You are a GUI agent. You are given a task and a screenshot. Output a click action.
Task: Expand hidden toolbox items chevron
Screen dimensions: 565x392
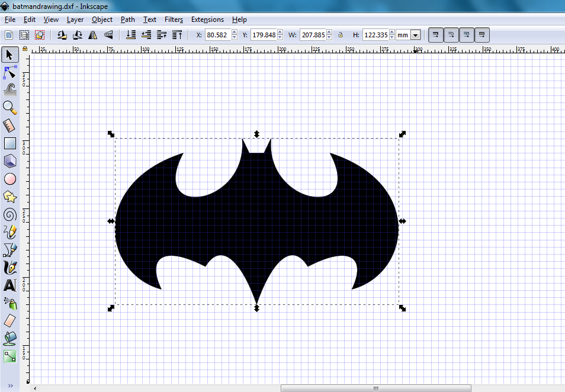pyautogui.click(x=11, y=386)
